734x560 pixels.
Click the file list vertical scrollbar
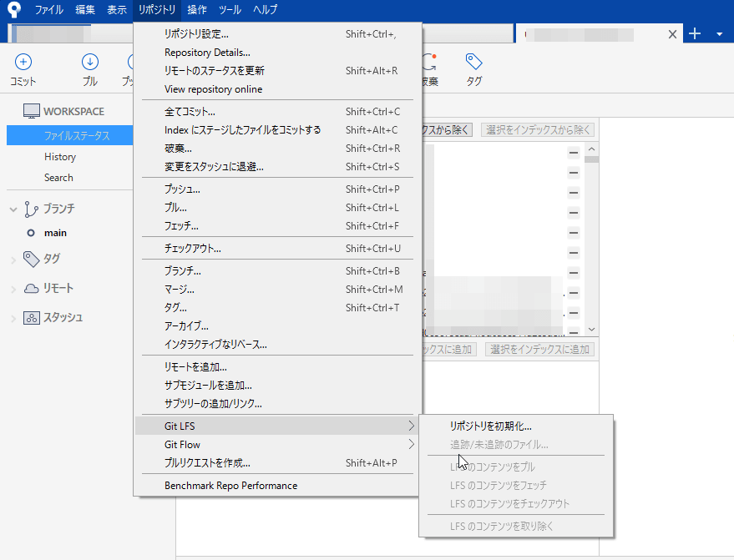pyautogui.click(x=591, y=242)
